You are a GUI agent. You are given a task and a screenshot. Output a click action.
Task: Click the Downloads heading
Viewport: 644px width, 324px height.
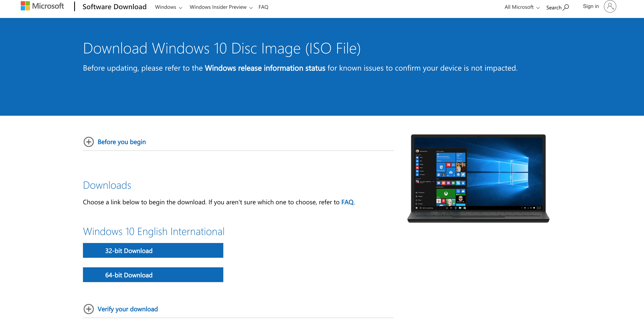(x=107, y=185)
